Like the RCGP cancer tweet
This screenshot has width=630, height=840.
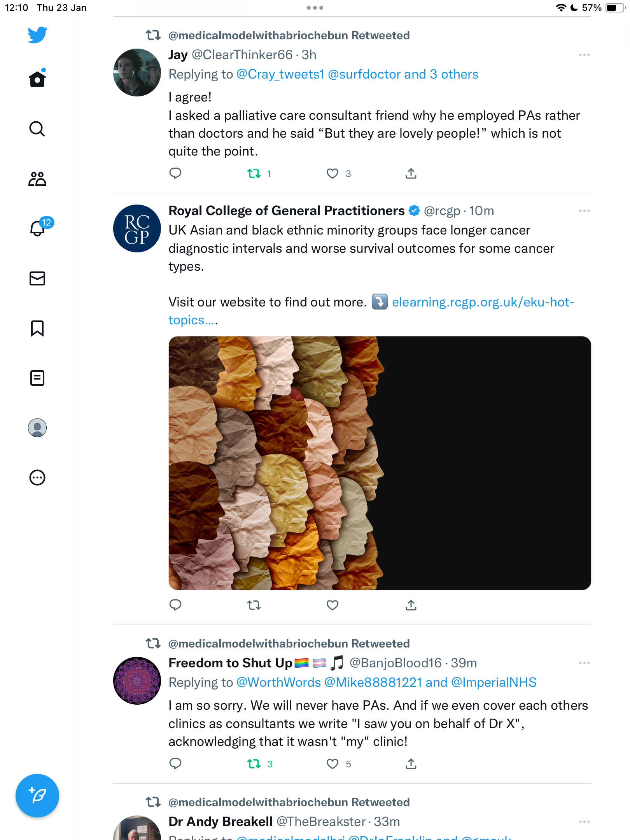(332, 605)
